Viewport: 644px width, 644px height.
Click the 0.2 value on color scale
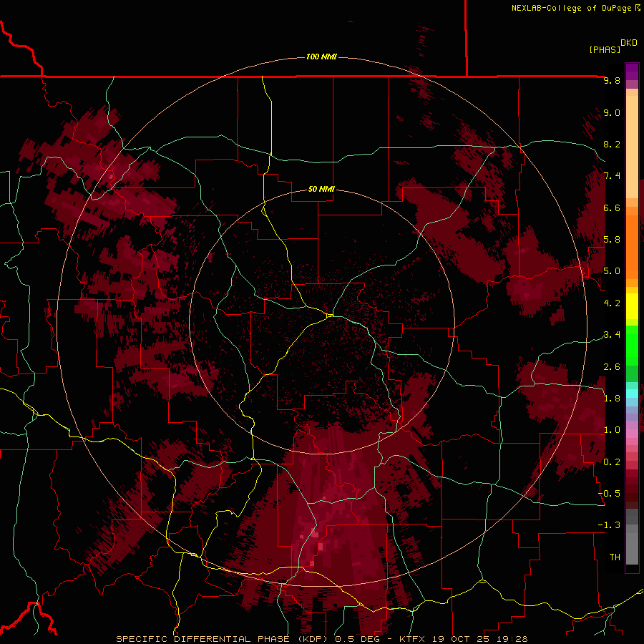(612, 462)
